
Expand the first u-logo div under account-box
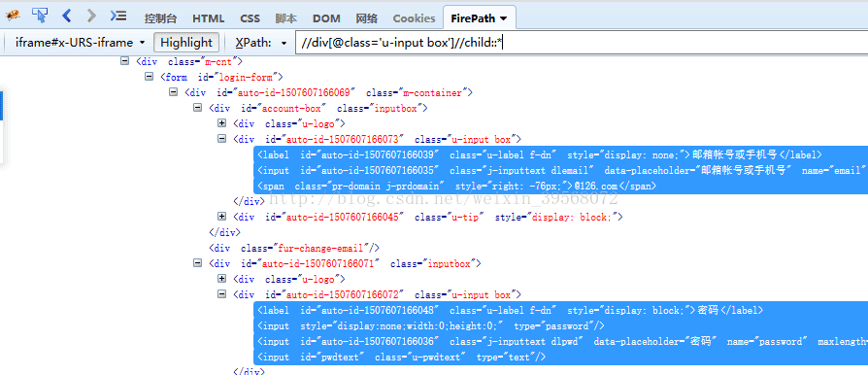(x=222, y=123)
